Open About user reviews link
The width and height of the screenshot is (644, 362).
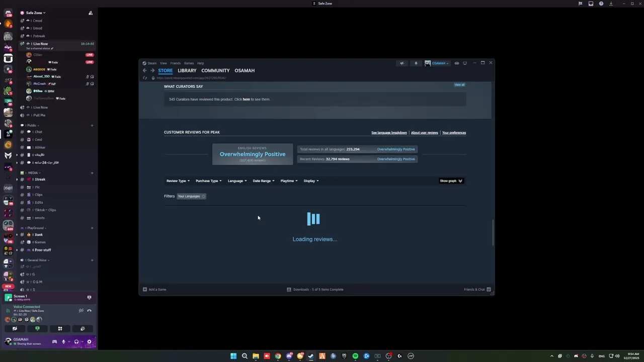click(425, 133)
